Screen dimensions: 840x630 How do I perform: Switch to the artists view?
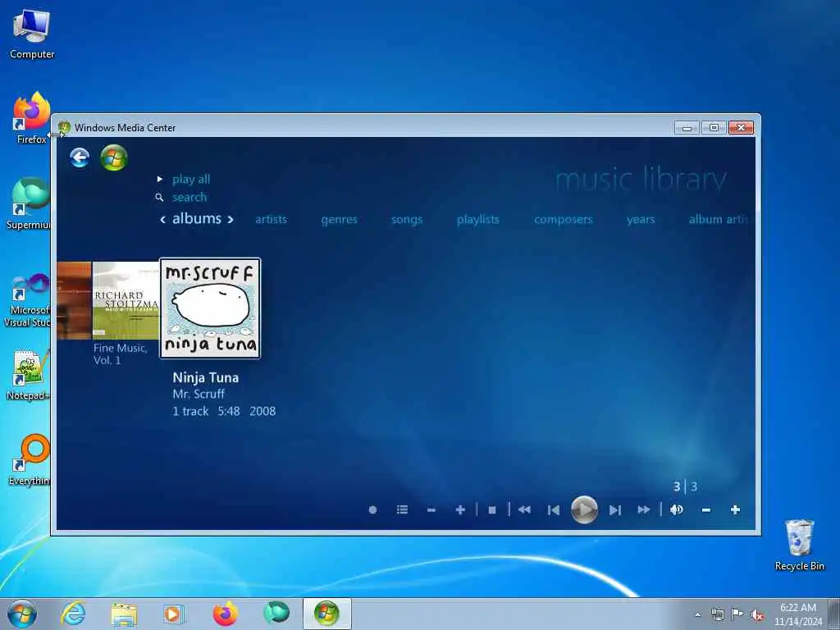pyautogui.click(x=271, y=219)
